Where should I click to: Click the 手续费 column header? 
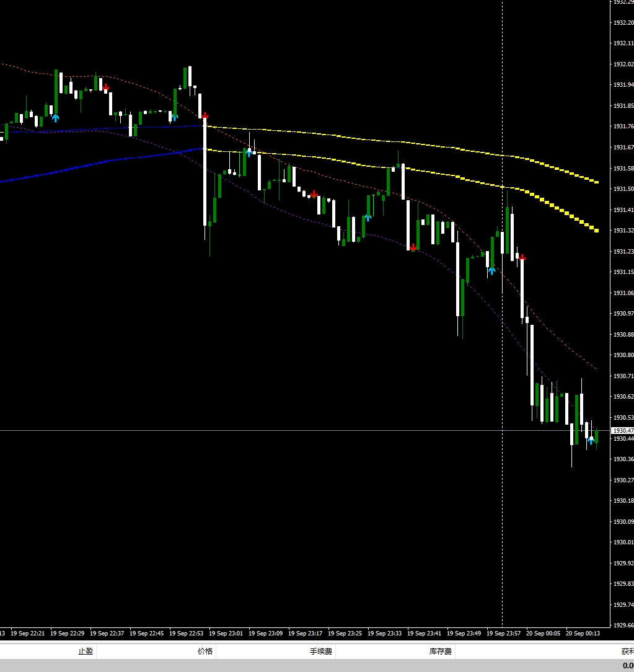click(x=321, y=652)
